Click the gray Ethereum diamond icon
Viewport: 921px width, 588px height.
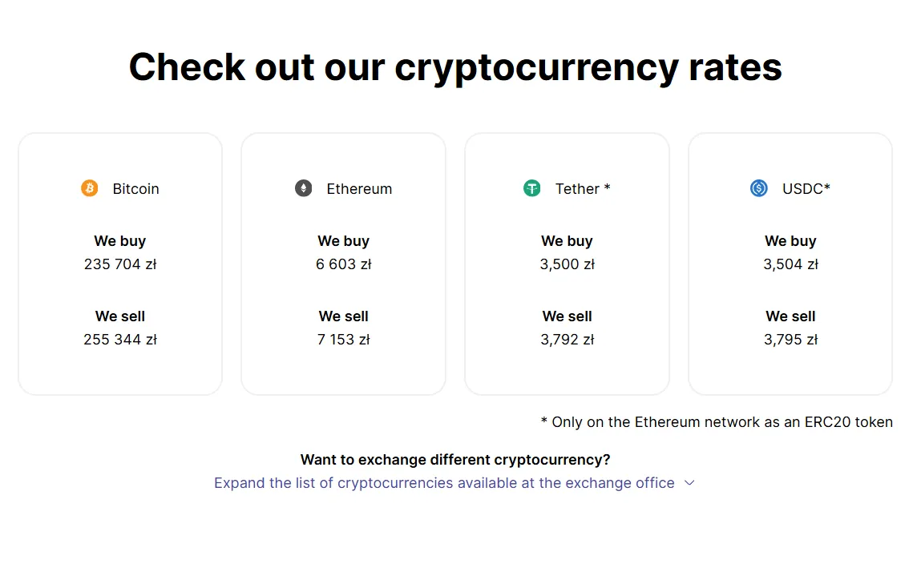303,188
